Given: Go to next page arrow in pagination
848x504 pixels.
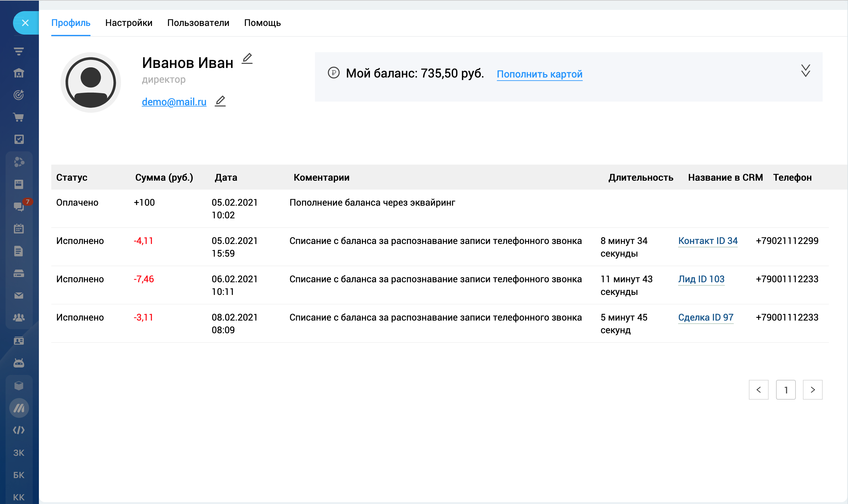Looking at the screenshot, I should tap(812, 390).
